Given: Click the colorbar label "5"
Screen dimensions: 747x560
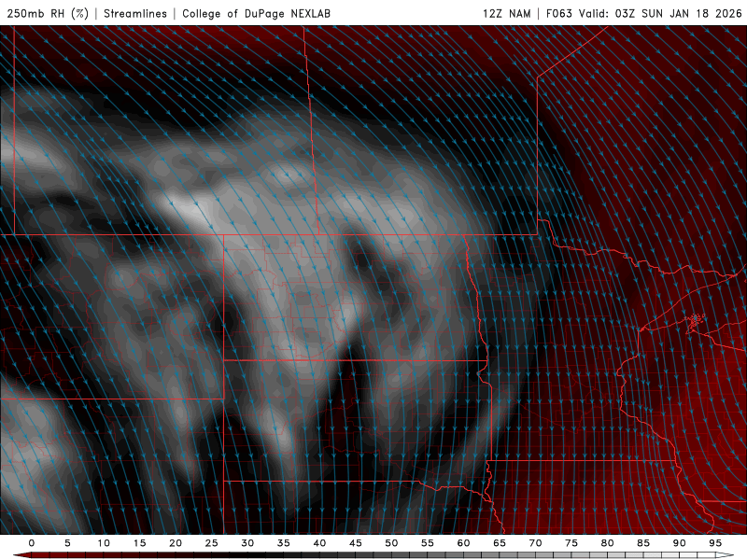Looking at the screenshot, I should [x=67, y=543].
